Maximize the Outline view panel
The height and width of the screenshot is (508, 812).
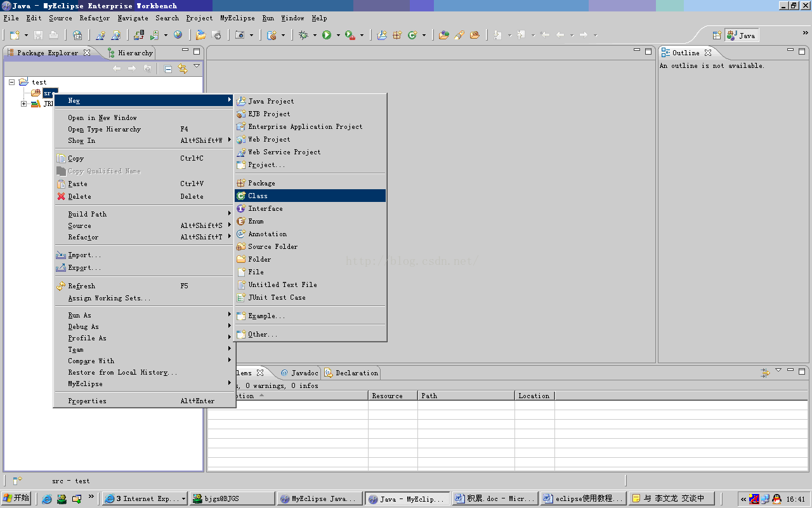pos(802,51)
